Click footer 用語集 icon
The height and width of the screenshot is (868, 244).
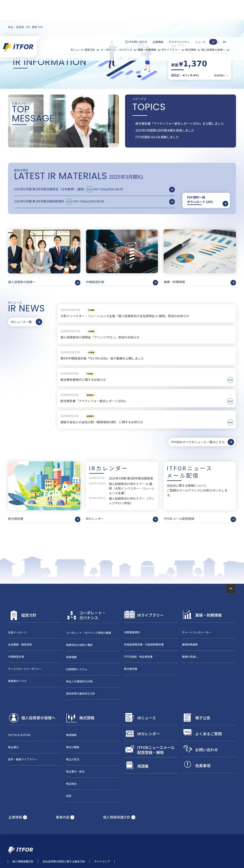(130, 765)
